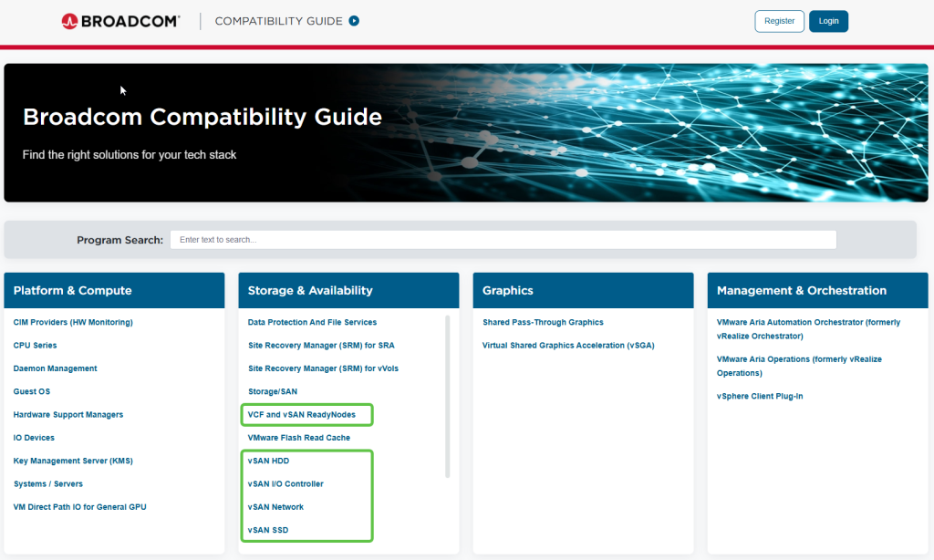This screenshot has width=934, height=560.
Task: Select Daemon Management link
Action: tap(55, 368)
